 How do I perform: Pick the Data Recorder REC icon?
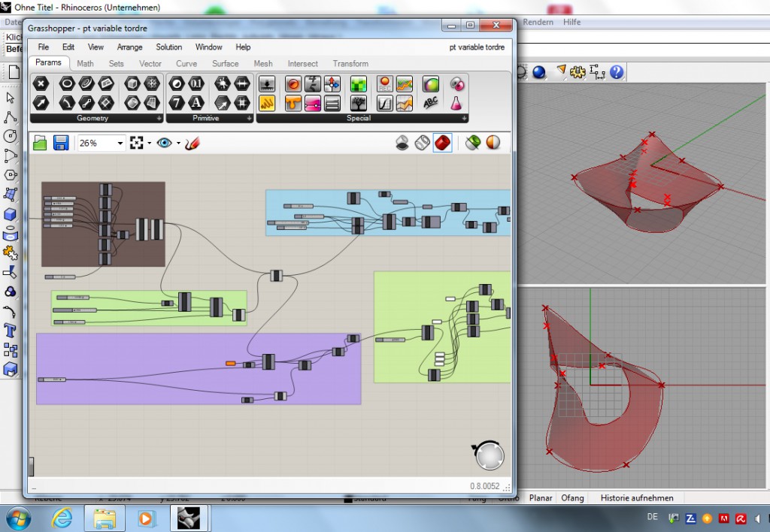384,84
